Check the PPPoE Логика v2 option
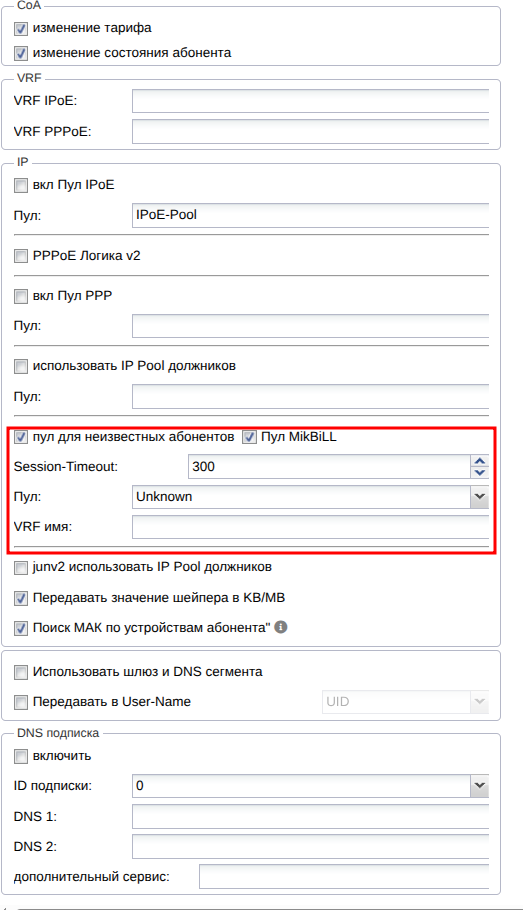The width and height of the screenshot is (523, 910). tap(21, 255)
